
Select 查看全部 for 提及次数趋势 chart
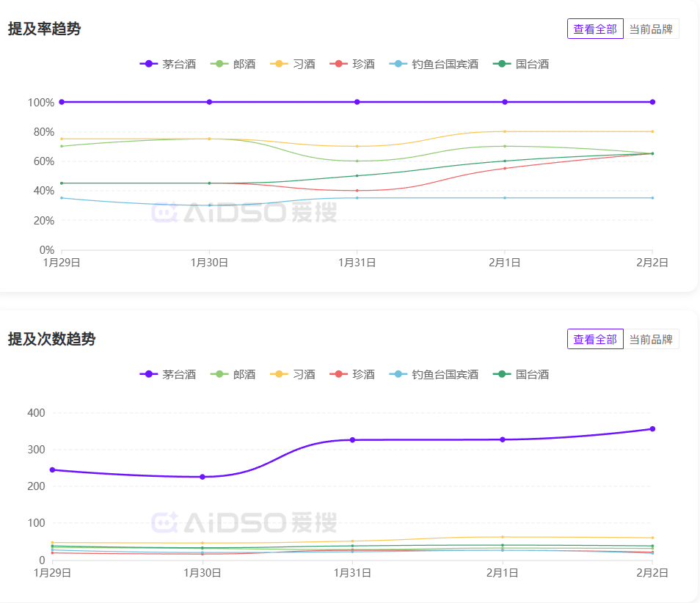[595, 339]
